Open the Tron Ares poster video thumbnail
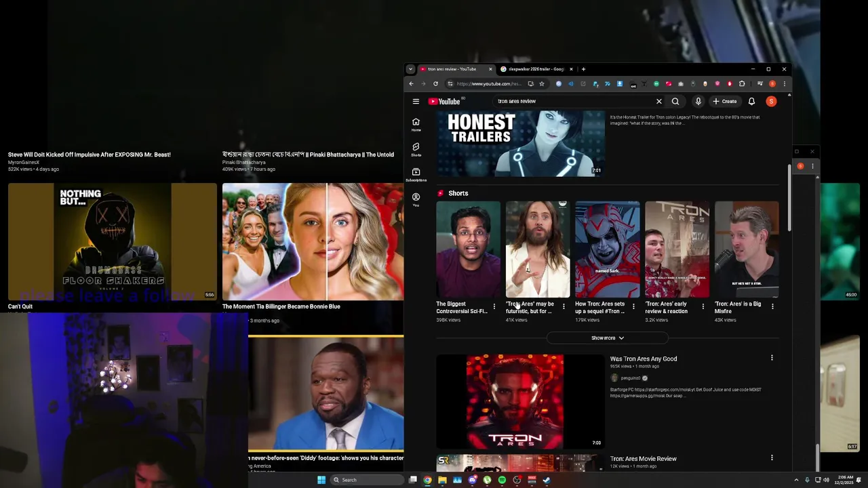Viewport: 868px width, 488px height. (x=520, y=401)
